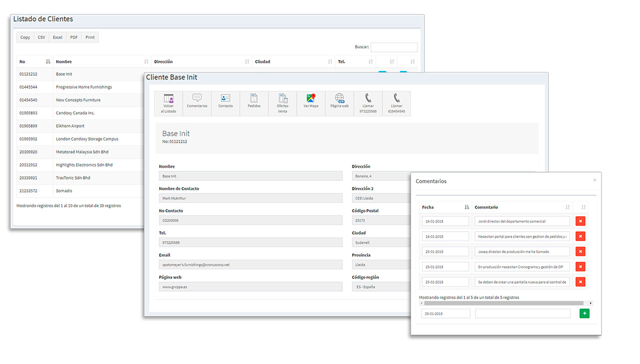Sort client list by the Tel. column
The height and width of the screenshot is (364, 640).
355,62
